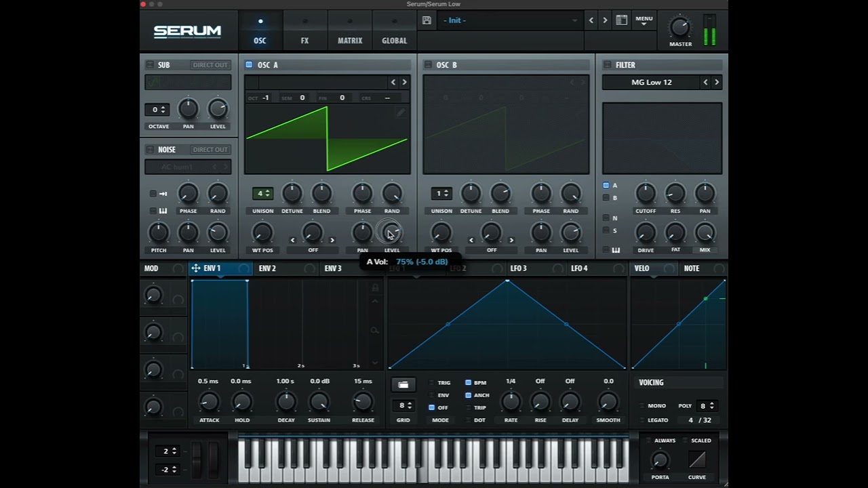The width and height of the screenshot is (868, 488).
Task: Click the envelope lock icon
Action: (375, 288)
